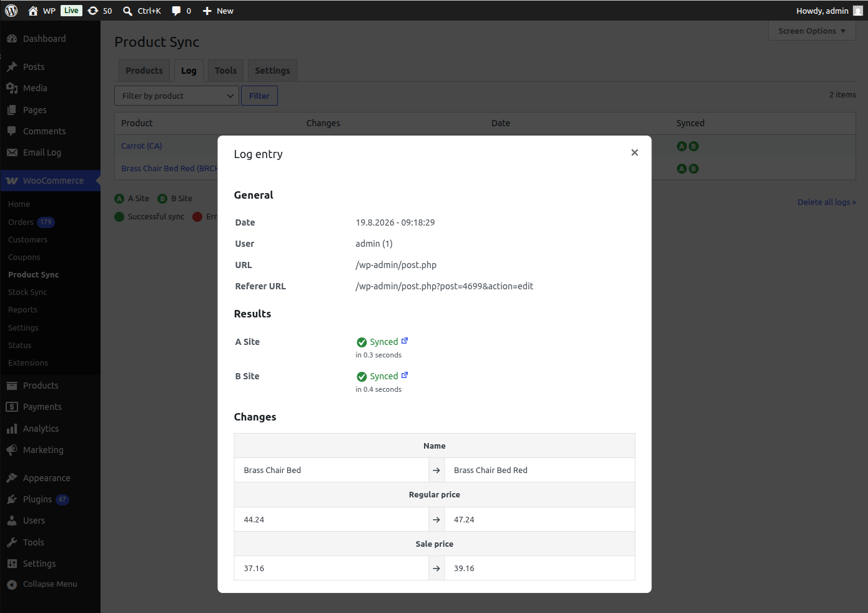The width and height of the screenshot is (868, 613).
Task: Open the WooCommerce sidebar menu
Action: coord(50,181)
